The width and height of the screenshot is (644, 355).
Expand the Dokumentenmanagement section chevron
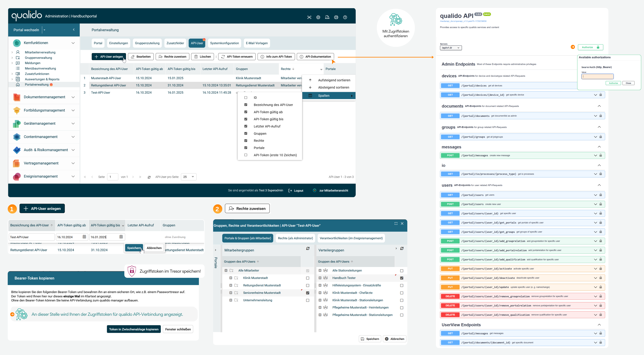[x=73, y=97]
